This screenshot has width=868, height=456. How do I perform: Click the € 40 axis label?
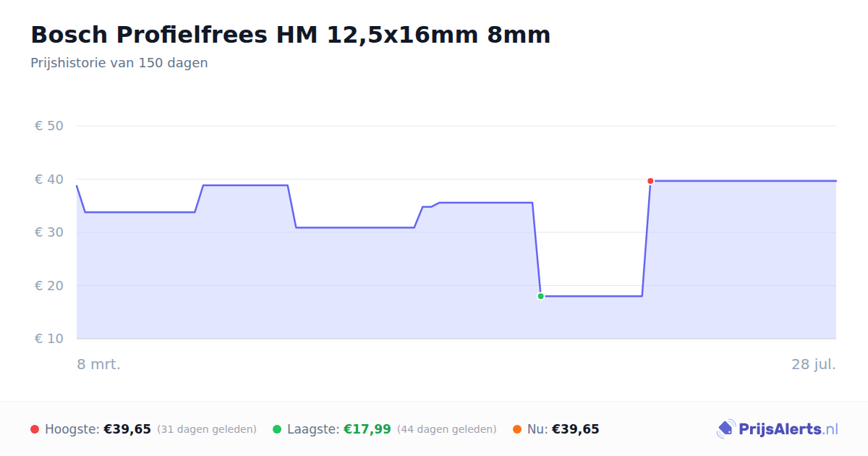49,180
